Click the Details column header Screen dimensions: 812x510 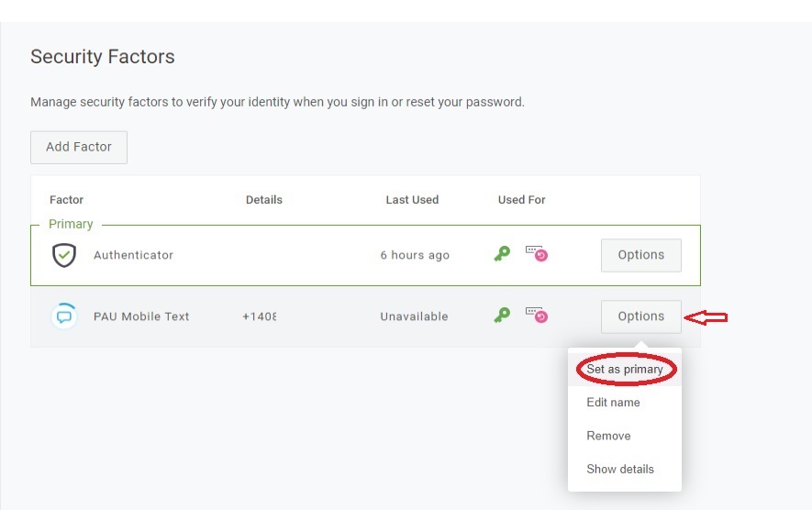[x=264, y=200]
